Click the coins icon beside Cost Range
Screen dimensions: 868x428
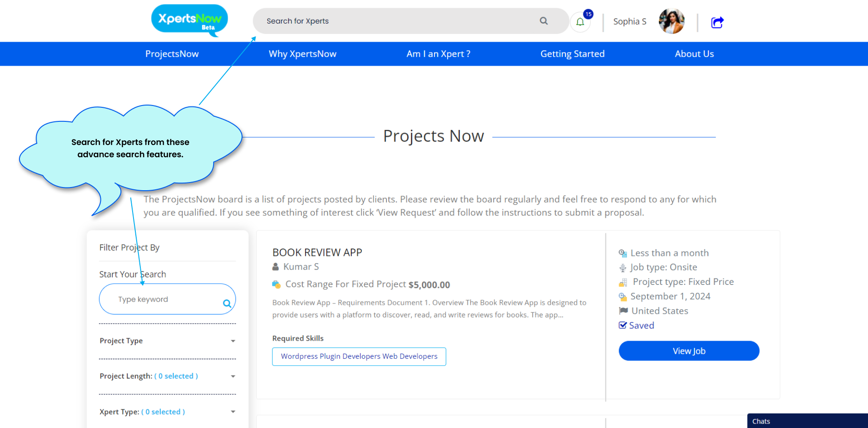click(x=276, y=284)
